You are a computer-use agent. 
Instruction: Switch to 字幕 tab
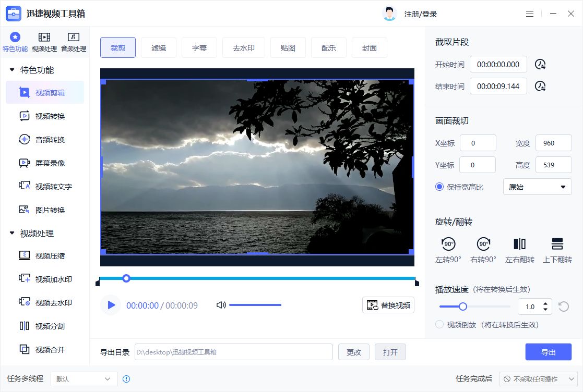tap(199, 47)
